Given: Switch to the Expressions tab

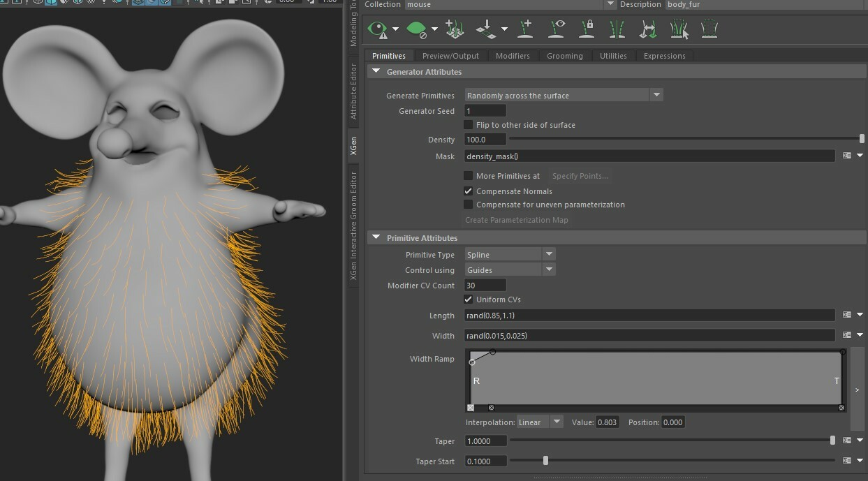Looking at the screenshot, I should [664, 55].
